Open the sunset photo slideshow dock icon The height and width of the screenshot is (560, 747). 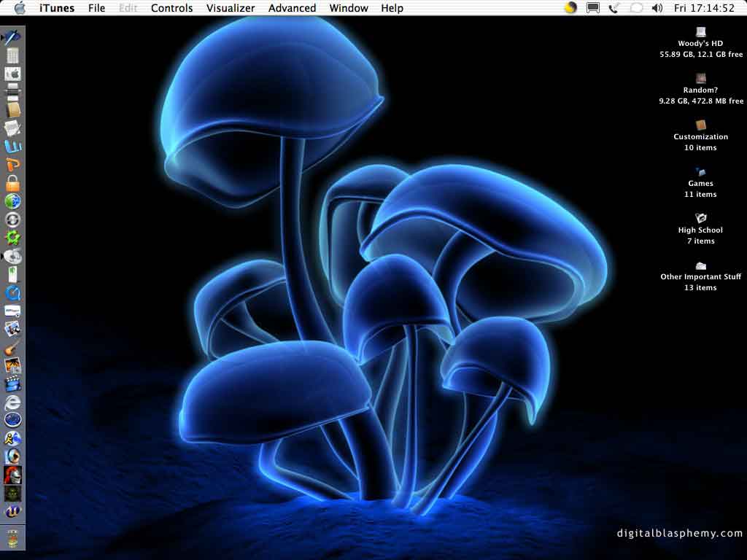point(12,366)
